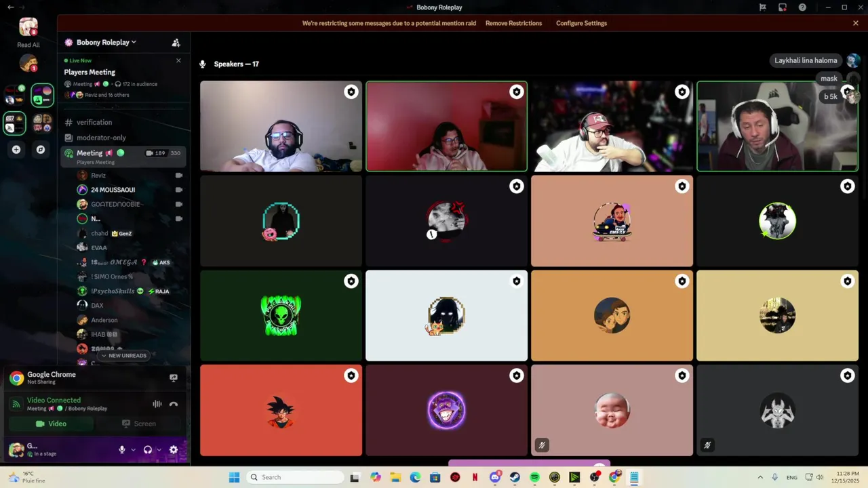The height and width of the screenshot is (488, 868).
Task: Click New Unreads jump button
Action: tap(123, 356)
